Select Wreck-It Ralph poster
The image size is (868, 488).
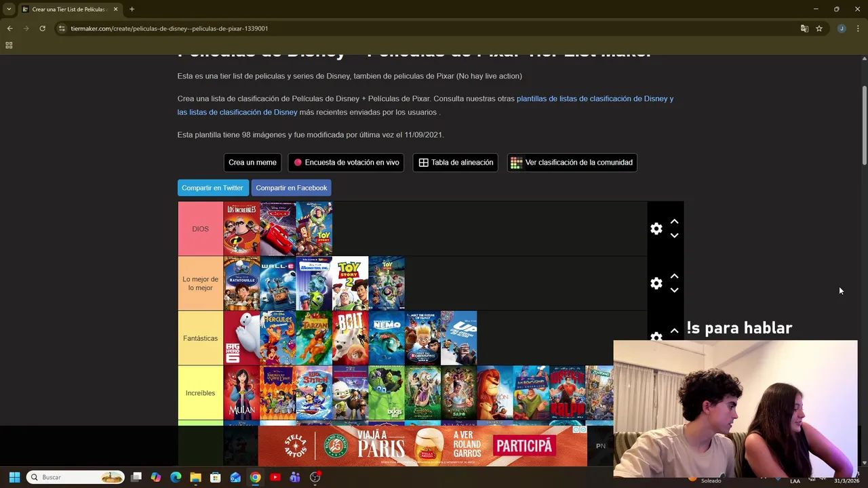click(x=568, y=393)
